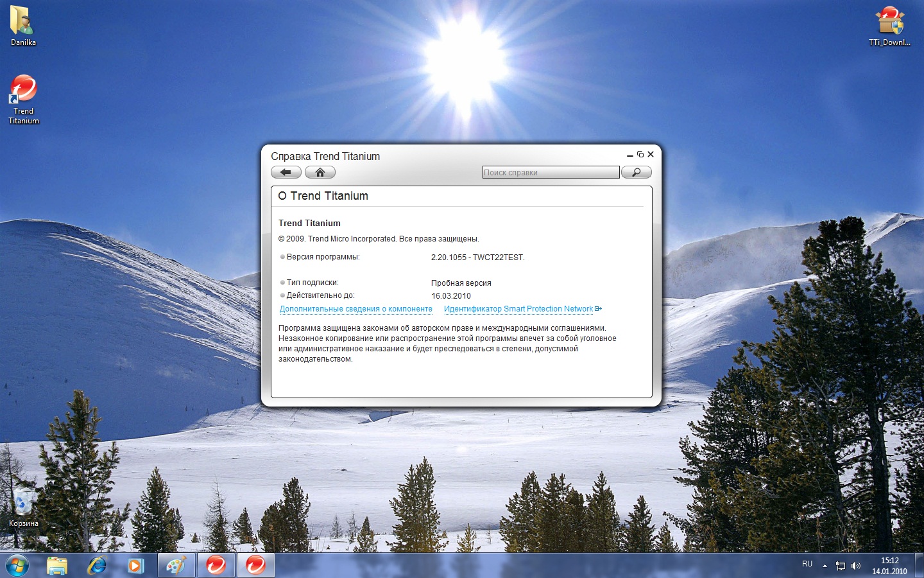Show hidden system tray icons
Image resolution: width=924 pixels, height=578 pixels.
(825, 566)
